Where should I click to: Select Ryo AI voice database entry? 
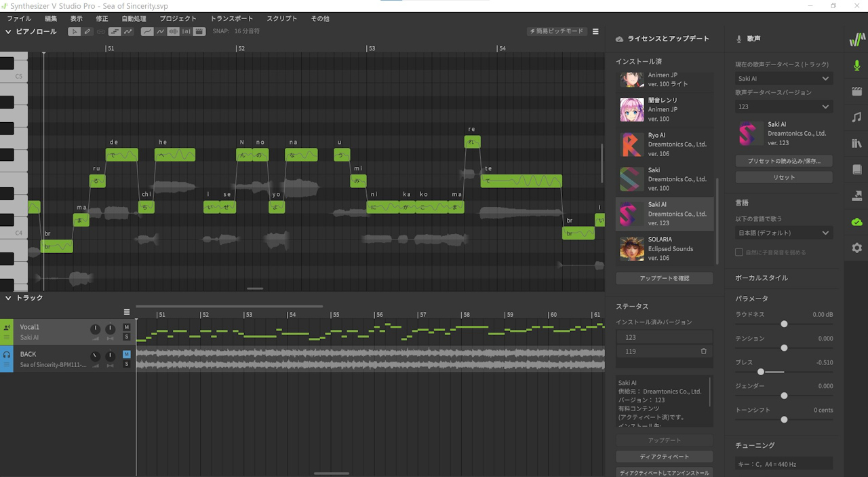click(x=665, y=145)
